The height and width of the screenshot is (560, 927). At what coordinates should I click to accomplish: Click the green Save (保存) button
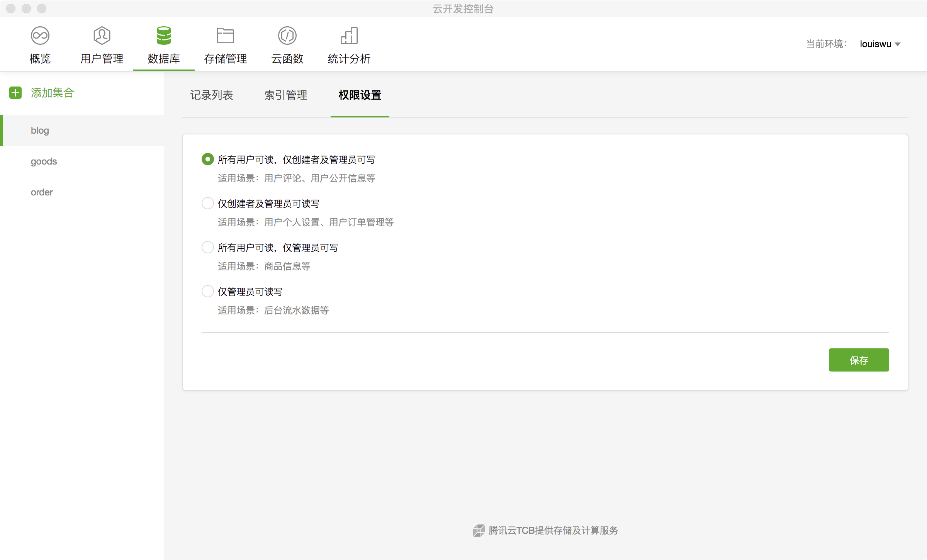coord(859,360)
